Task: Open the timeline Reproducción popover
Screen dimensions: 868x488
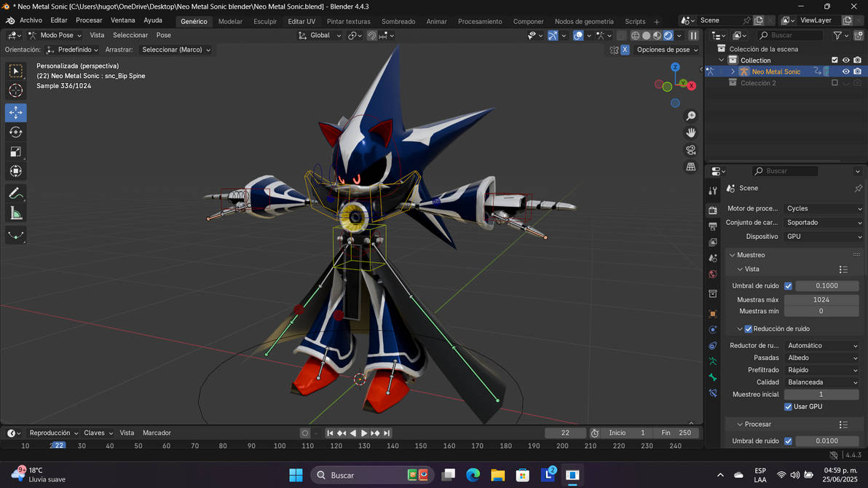Action: point(53,433)
